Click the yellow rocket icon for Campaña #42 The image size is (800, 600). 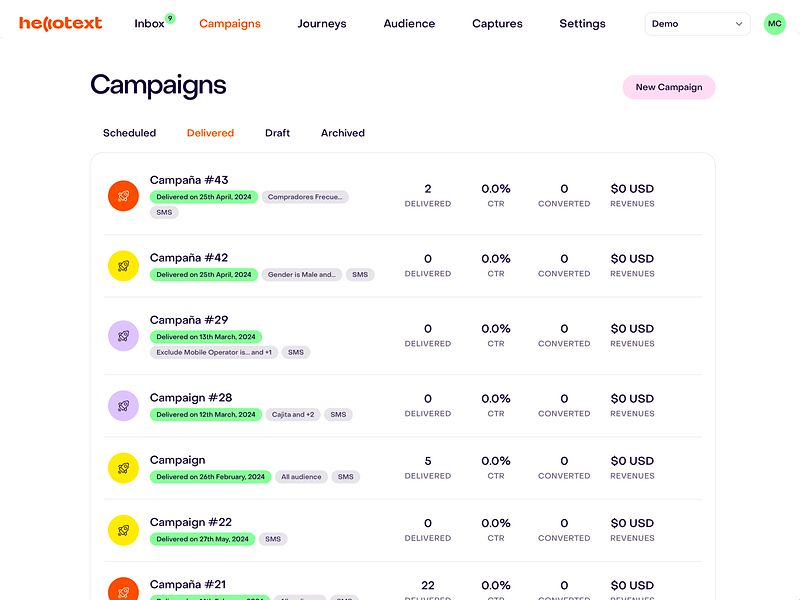[x=123, y=265]
